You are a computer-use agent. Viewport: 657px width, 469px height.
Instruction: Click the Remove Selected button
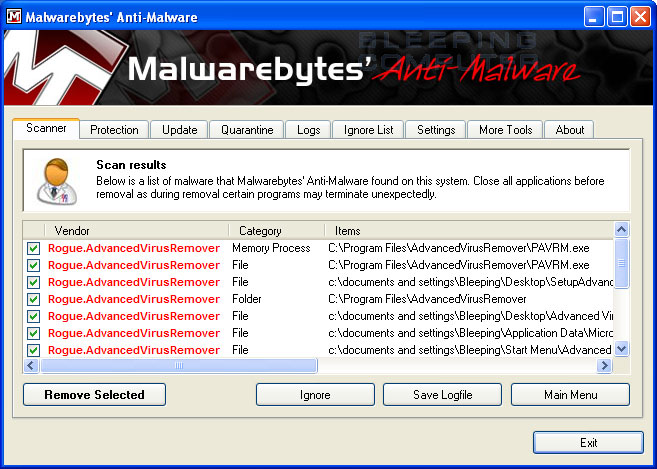coord(94,394)
